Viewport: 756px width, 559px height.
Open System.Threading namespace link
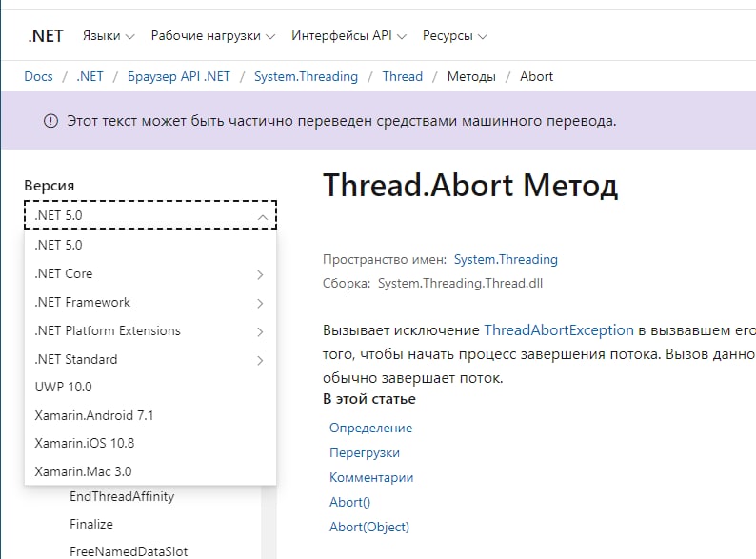(x=506, y=259)
